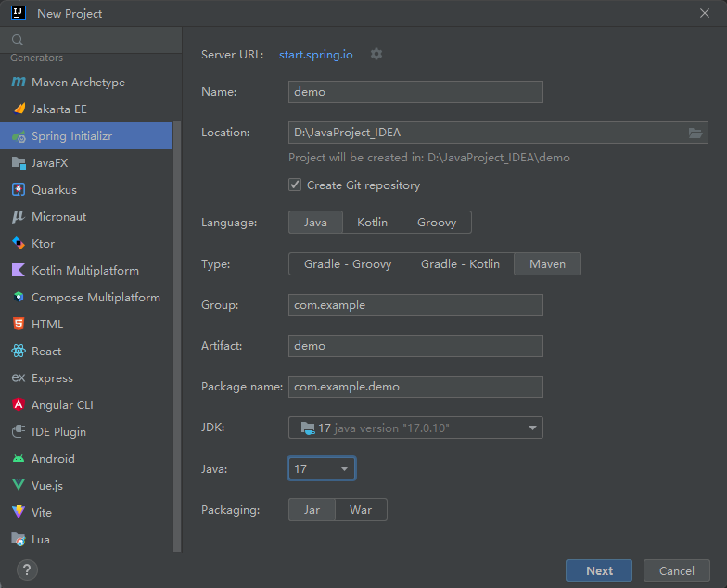Select Vite generator entry
Viewport: 727px width, 588px height.
coord(86,512)
